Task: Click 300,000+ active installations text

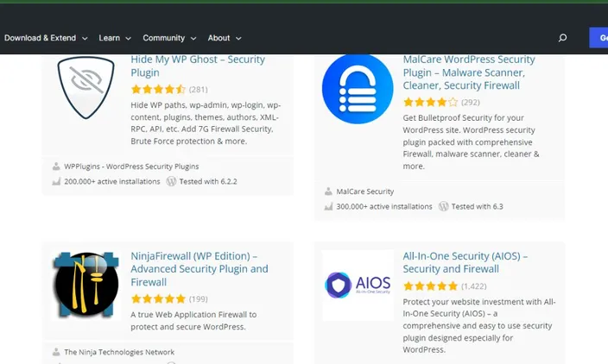Action: tap(384, 206)
